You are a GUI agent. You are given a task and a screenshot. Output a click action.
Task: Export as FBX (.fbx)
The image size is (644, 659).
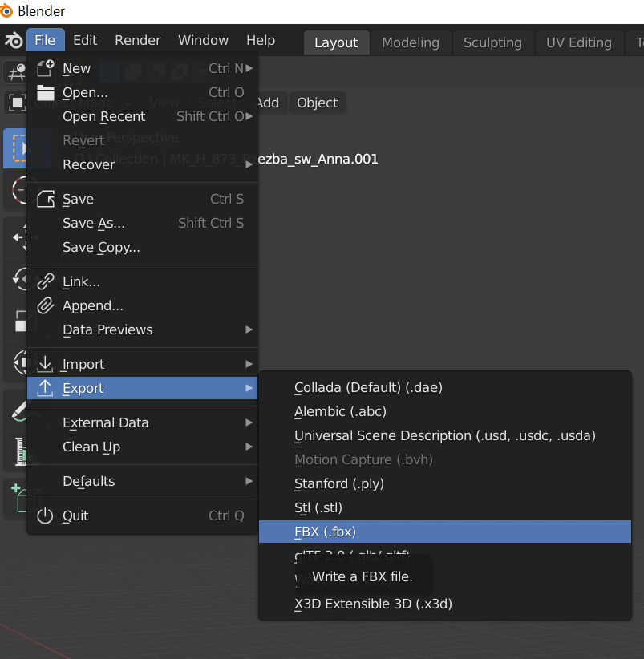445,532
